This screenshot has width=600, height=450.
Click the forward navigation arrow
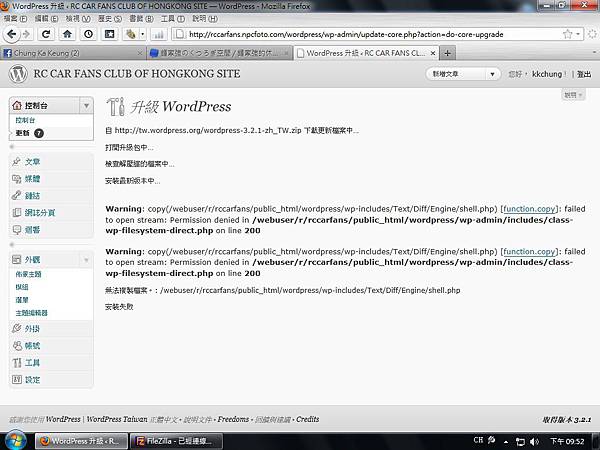[x=26, y=34]
